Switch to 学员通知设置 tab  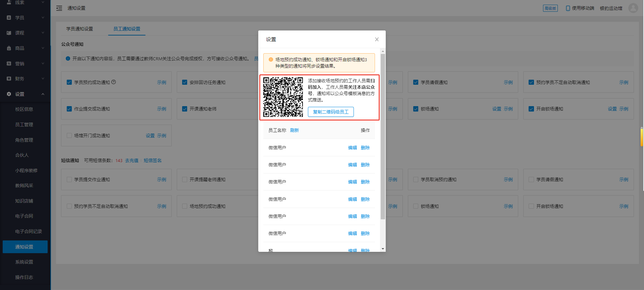79,29
